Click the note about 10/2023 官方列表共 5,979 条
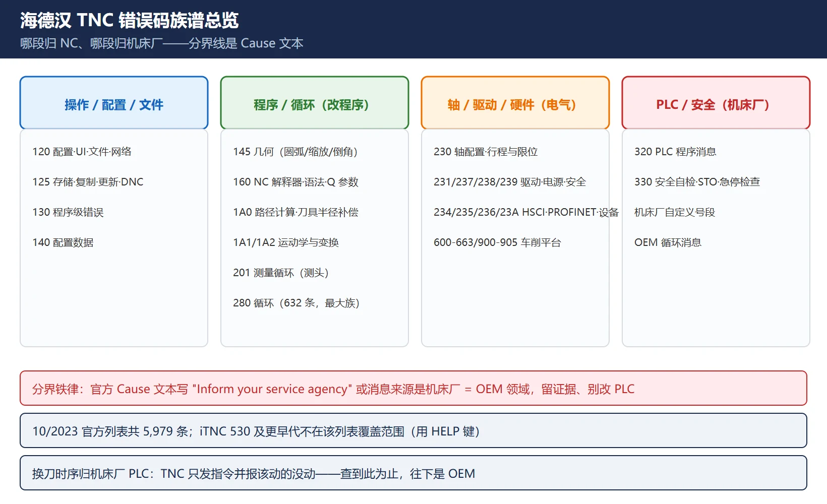This screenshot has width=827, height=504. [x=413, y=430]
